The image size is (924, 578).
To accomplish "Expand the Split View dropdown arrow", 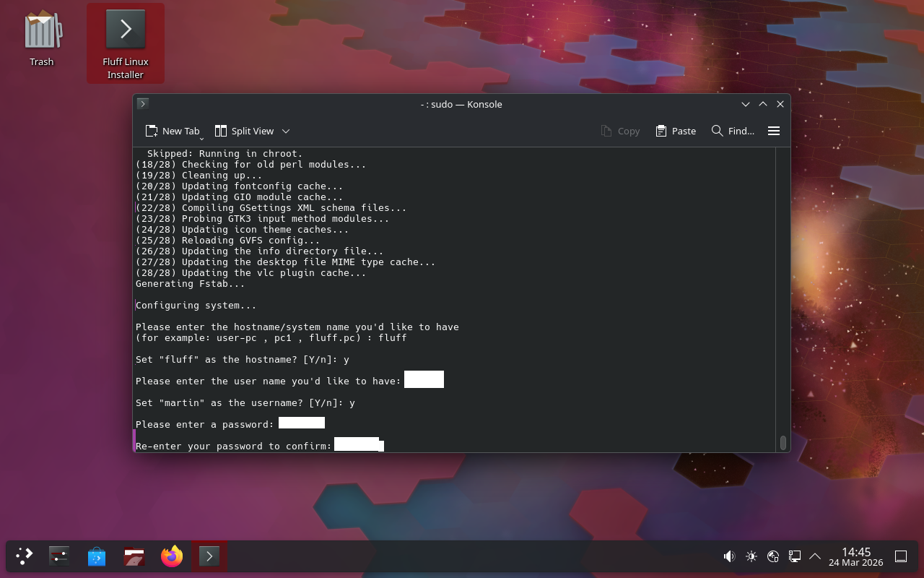I will (x=286, y=131).
